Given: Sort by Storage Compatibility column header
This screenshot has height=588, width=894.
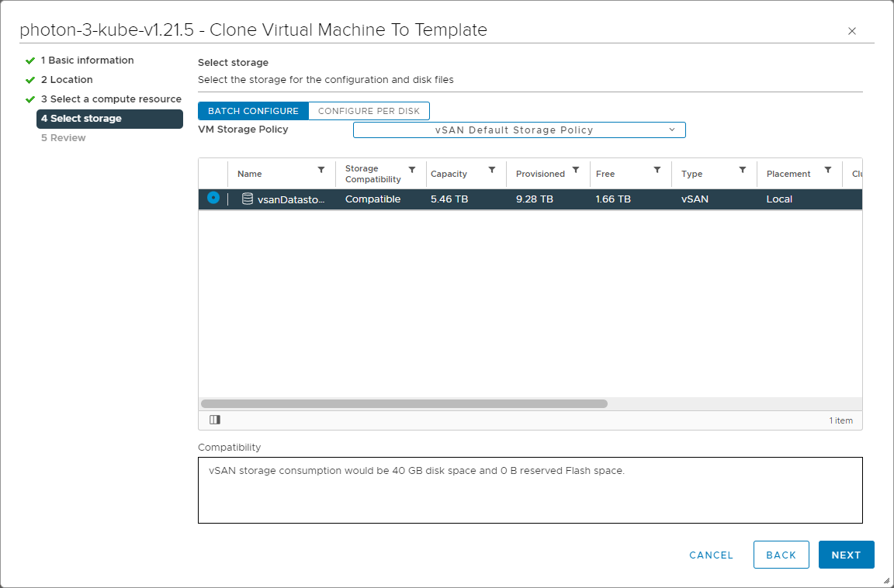Looking at the screenshot, I should pos(372,174).
